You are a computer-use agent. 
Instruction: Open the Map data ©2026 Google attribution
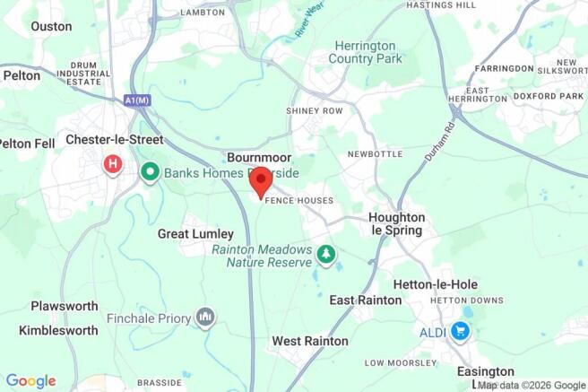coord(532,385)
